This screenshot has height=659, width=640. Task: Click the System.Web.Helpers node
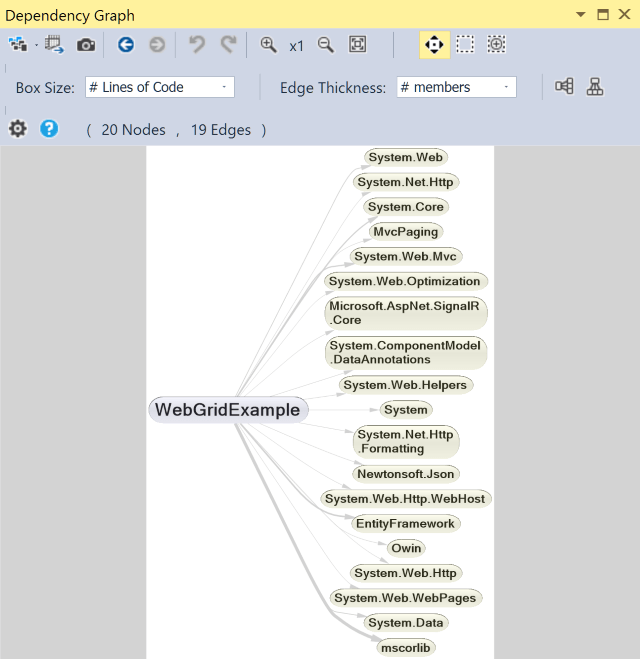[406, 385]
